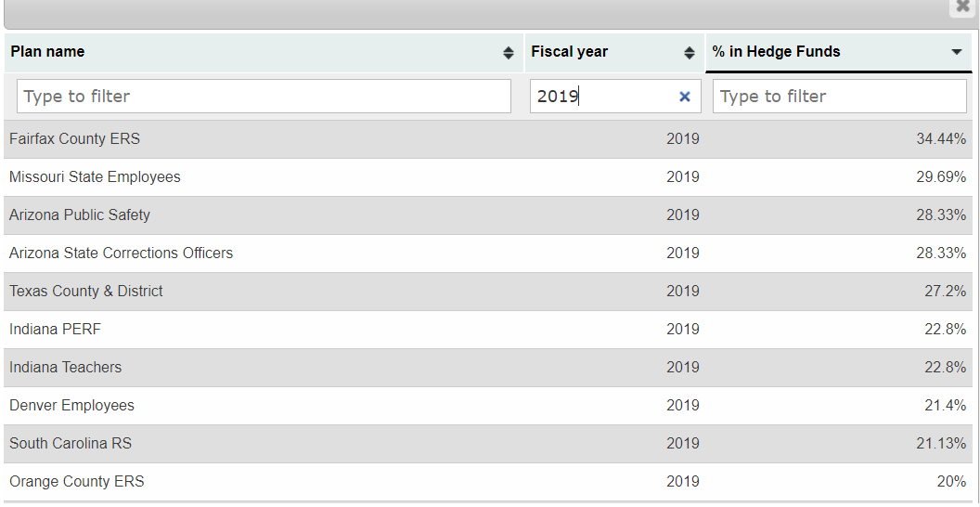Close the table dialog
Screen dimensions: 980x507
[x=963, y=6]
